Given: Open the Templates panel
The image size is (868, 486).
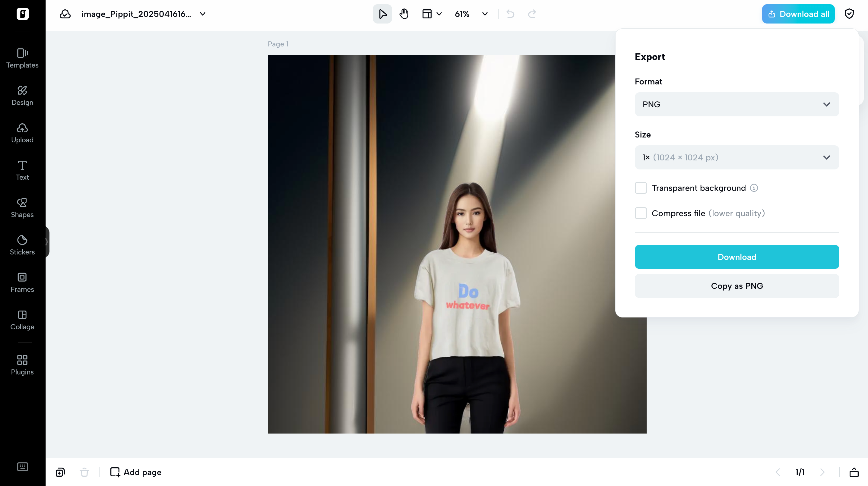Looking at the screenshot, I should point(22,58).
